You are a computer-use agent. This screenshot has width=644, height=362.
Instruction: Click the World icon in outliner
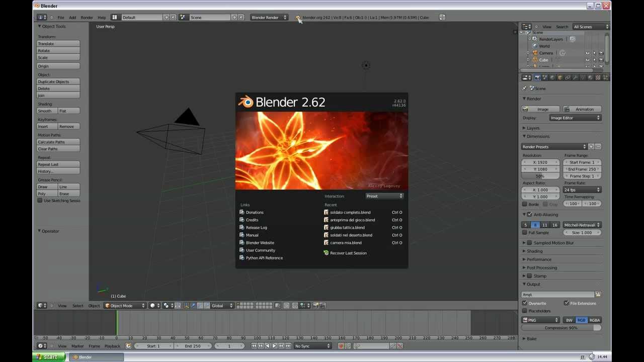click(x=535, y=46)
